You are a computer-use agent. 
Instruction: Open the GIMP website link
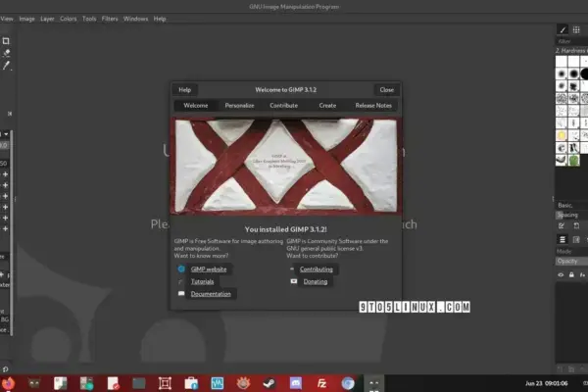[209, 269]
